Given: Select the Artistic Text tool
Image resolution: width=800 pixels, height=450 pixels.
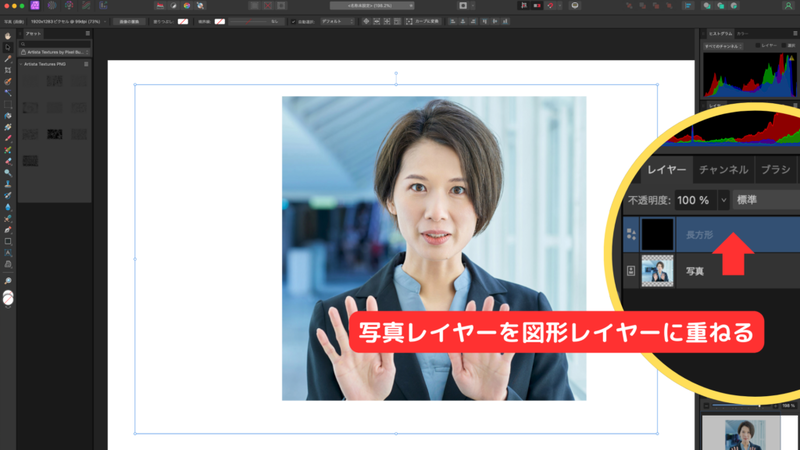Looking at the screenshot, I should pos(8,253).
